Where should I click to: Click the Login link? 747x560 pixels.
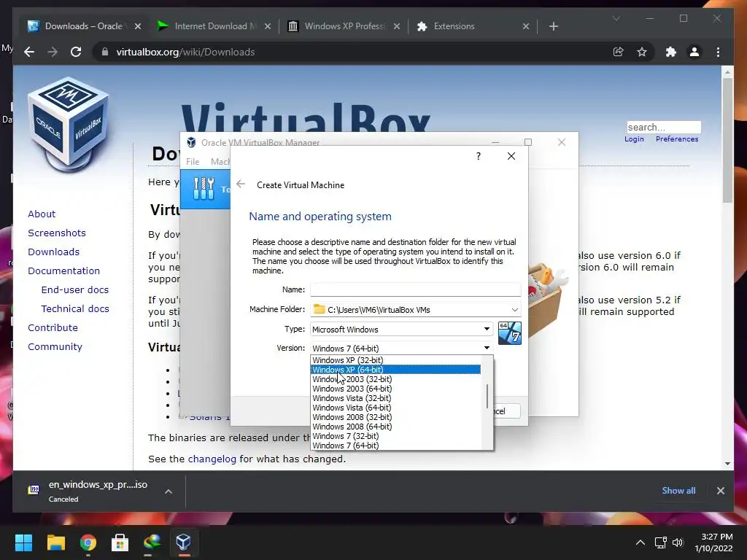634,139
